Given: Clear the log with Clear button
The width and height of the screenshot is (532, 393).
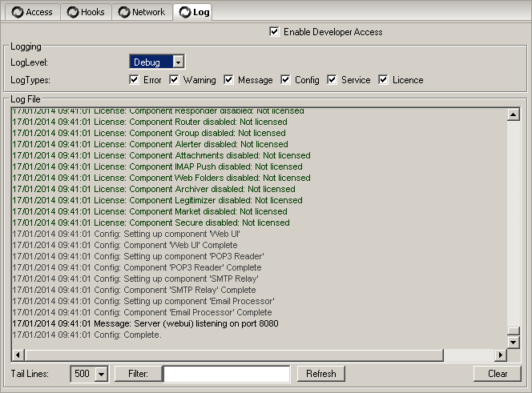Looking at the screenshot, I should [498, 374].
